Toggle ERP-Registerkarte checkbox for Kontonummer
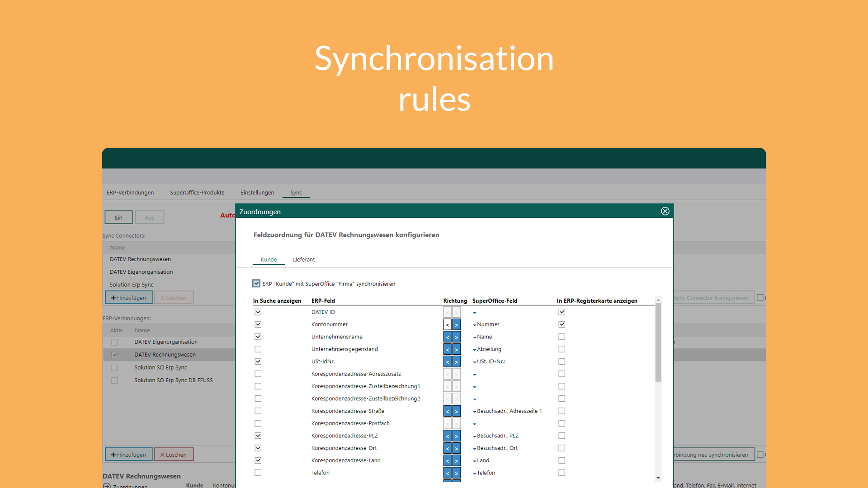 click(562, 324)
